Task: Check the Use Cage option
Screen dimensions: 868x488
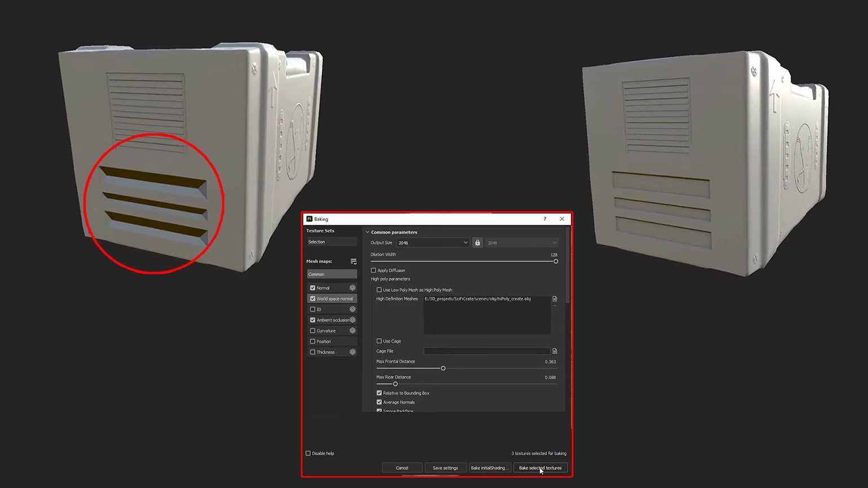Action: click(x=379, y=341)
